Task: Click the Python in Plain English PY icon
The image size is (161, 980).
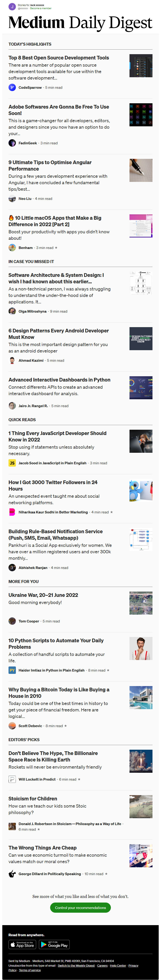Action: coord(12,670)
